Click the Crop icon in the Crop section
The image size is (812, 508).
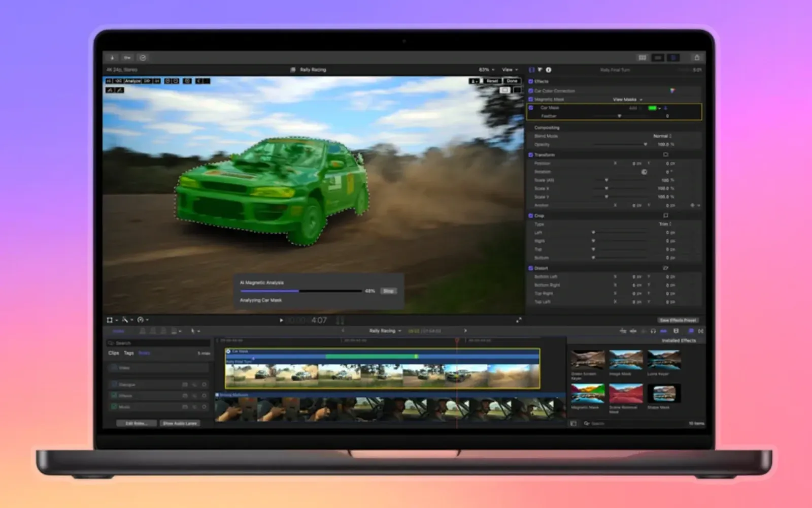pos(665,215)
